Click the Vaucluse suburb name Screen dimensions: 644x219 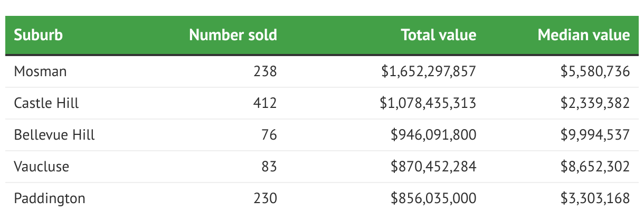(x=42, y=167)
